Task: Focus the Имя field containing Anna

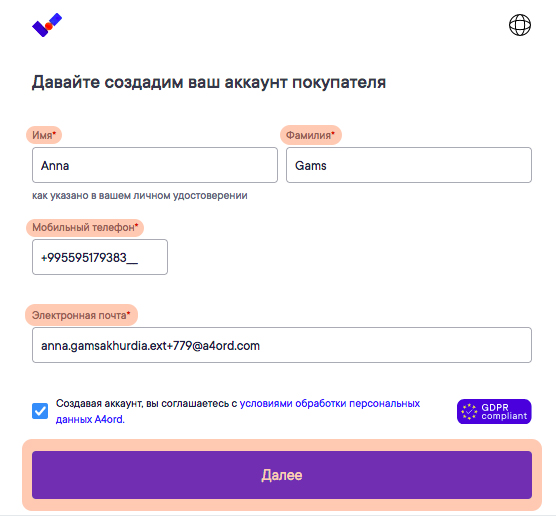Action: (155, 165)
